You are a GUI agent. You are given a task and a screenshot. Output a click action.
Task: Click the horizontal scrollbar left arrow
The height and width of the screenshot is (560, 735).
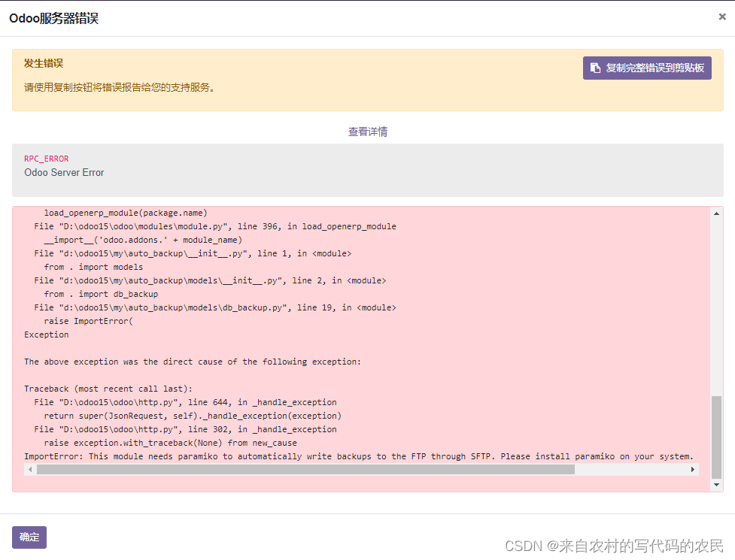point(29,468)
